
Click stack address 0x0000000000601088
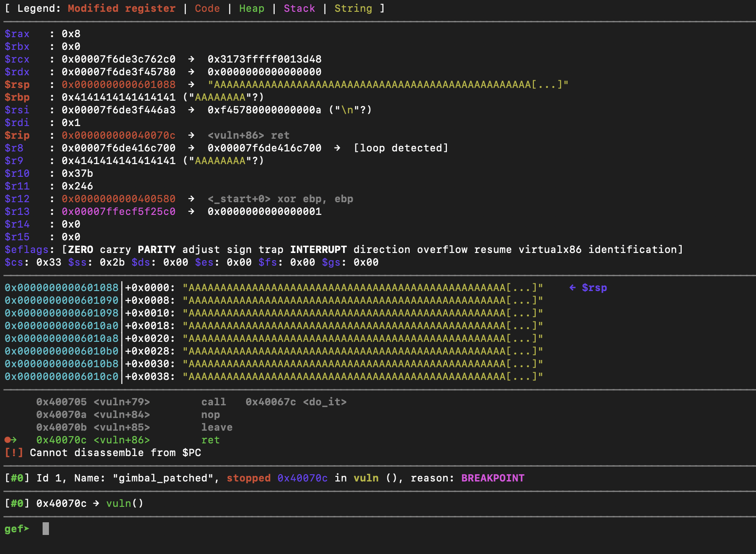pos(62,288)
